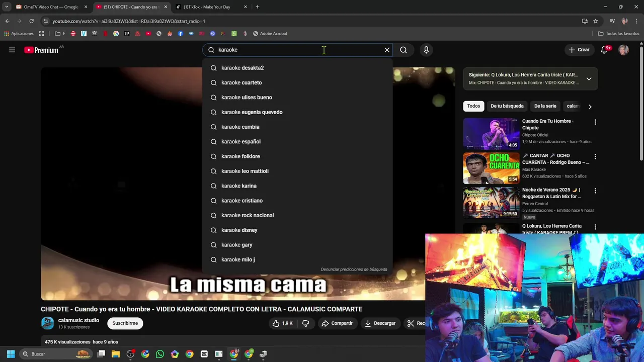Expand the Siguiente mix playlist panel
644x362 pixels.
589,79
